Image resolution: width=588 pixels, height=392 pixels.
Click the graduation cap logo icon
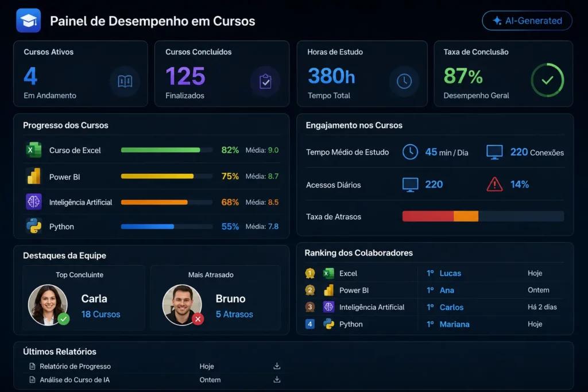click(29, 21)
